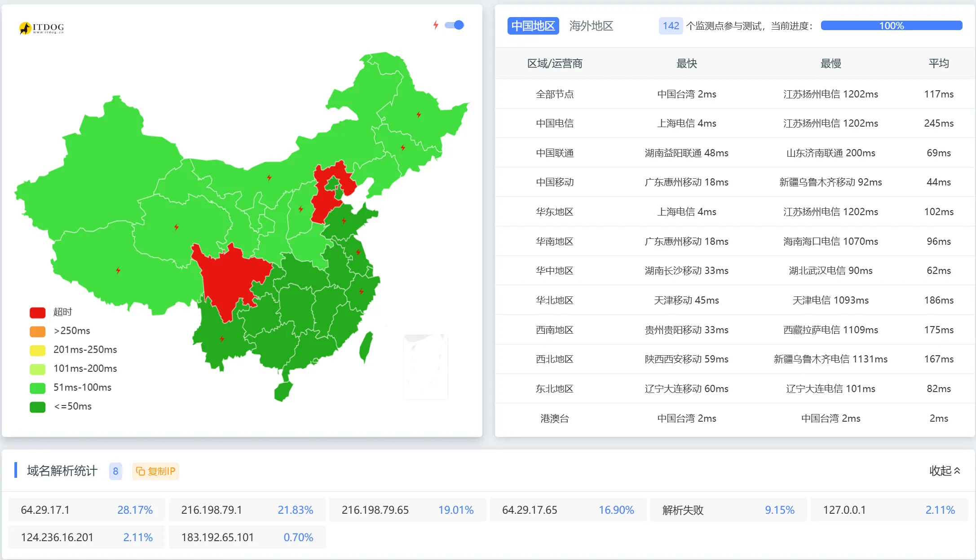Image resolution: width=976 pixels, height=560 pixels.
Task: Toggle the lightning marker switch
Action: click(455, 25)
